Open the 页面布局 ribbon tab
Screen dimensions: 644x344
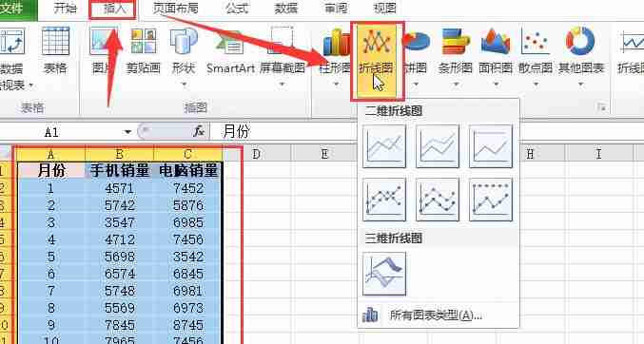pyautogui.click(x=176, y=9)
